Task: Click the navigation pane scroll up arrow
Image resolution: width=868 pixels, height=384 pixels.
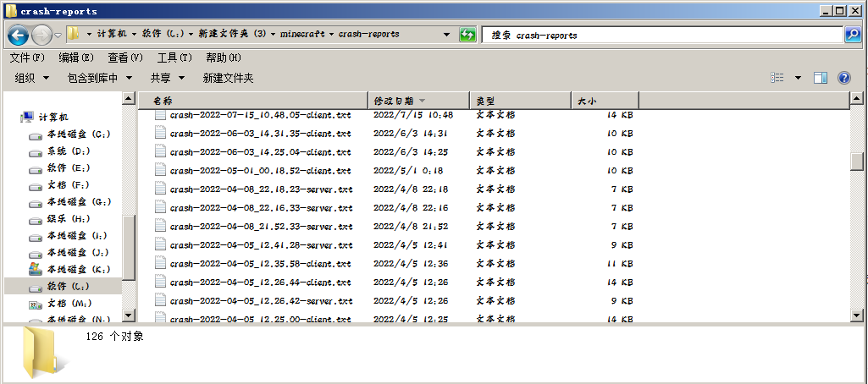Action: pyautogui.click(x=129, y=99)
